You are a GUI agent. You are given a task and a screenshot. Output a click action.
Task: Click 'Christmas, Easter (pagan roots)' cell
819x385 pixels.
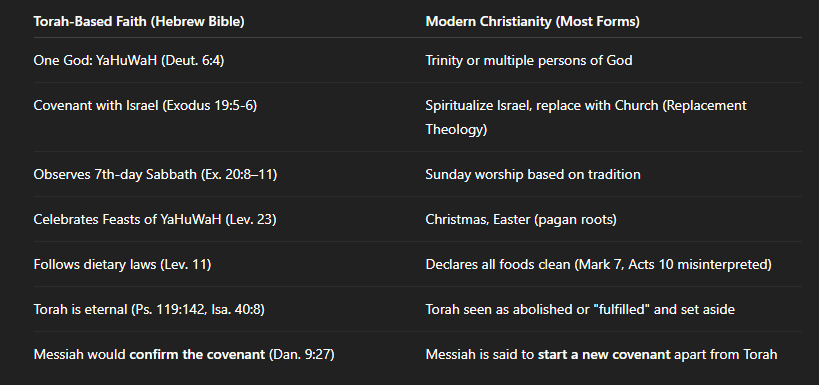tap(521, 219)
